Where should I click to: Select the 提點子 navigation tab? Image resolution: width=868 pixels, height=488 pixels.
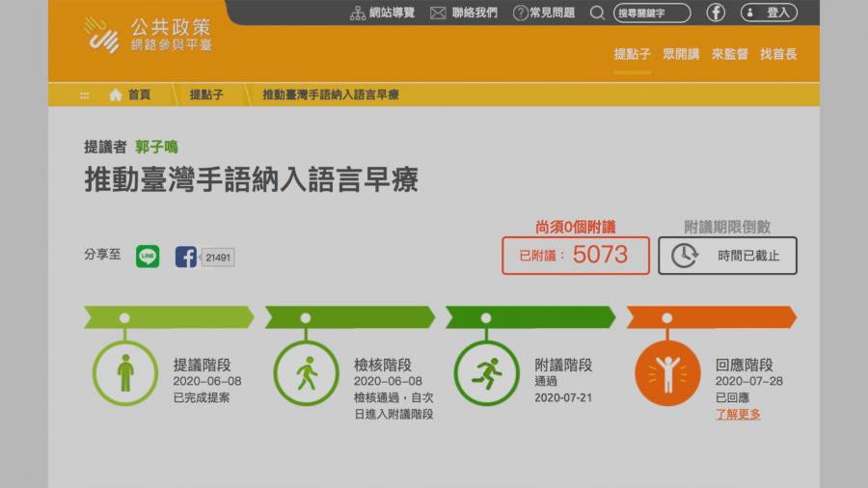(x=633, y=54)
